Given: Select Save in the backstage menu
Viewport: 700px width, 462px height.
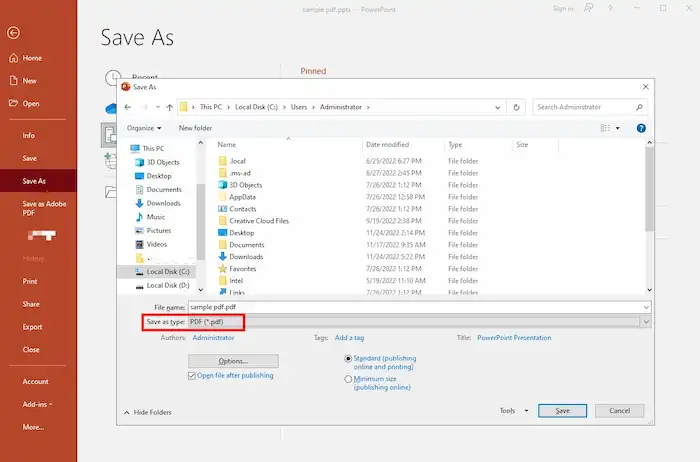Looking at the screenshot, I should click(30, 158).
